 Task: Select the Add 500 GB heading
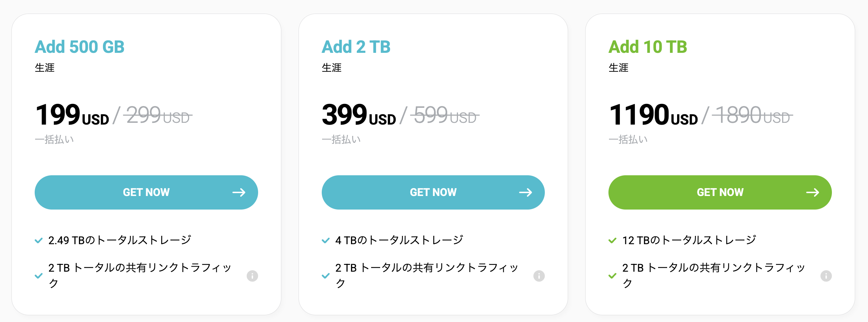click(79, 47)
